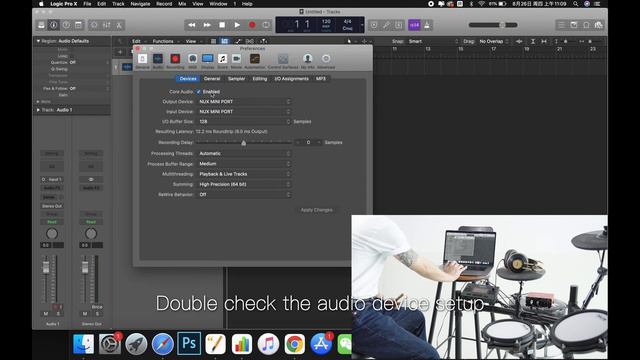This screenshot has width=640, height=360.
Task: Open the Editors scissors button
Action: coord(119,25)
